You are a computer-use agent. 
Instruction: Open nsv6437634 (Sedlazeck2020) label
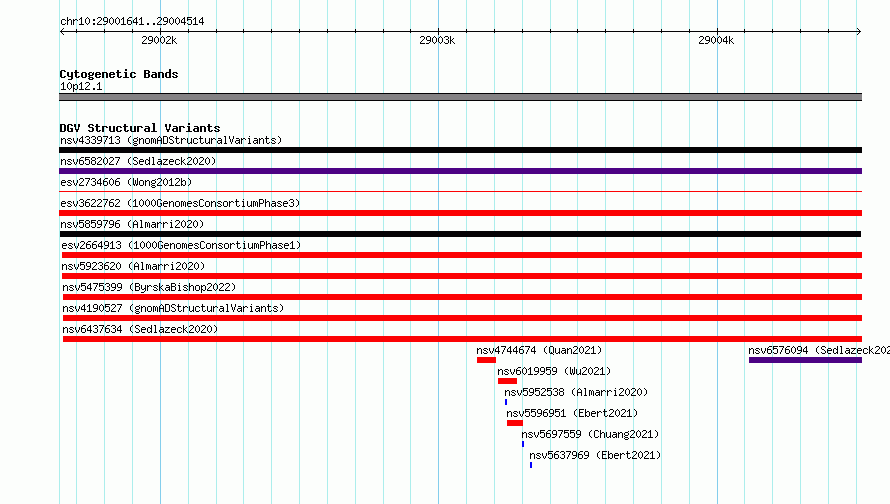[140, 329]
